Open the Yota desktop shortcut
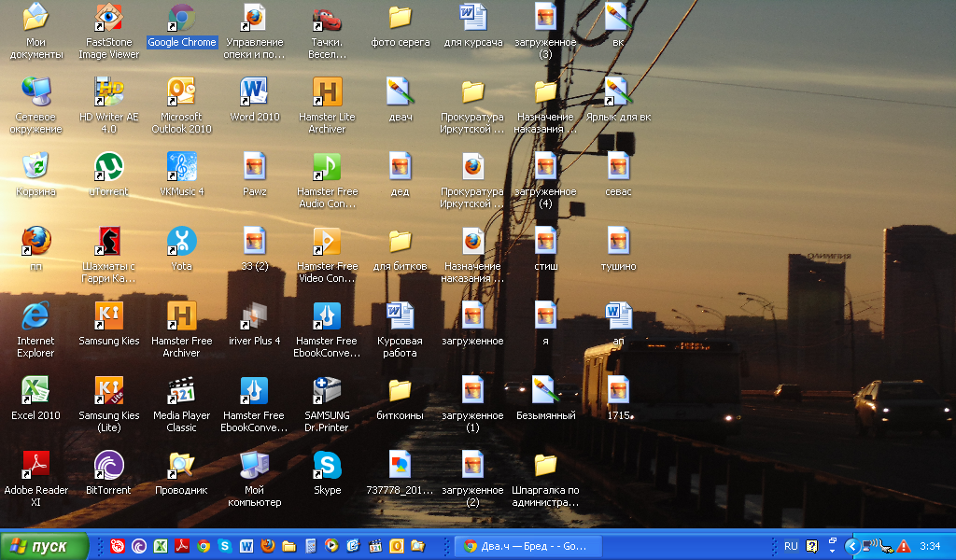 tap(181, 243)
